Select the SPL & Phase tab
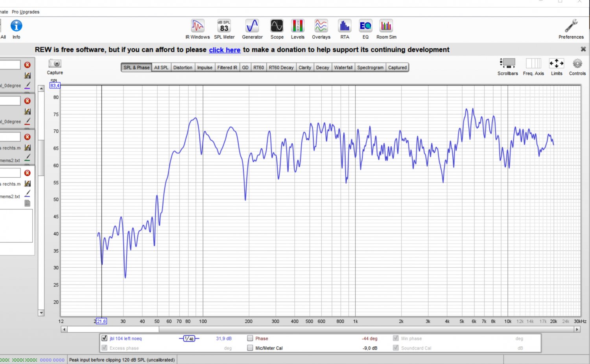The height and width of the screenshot is (364, 590). click(x=136, y=68)
